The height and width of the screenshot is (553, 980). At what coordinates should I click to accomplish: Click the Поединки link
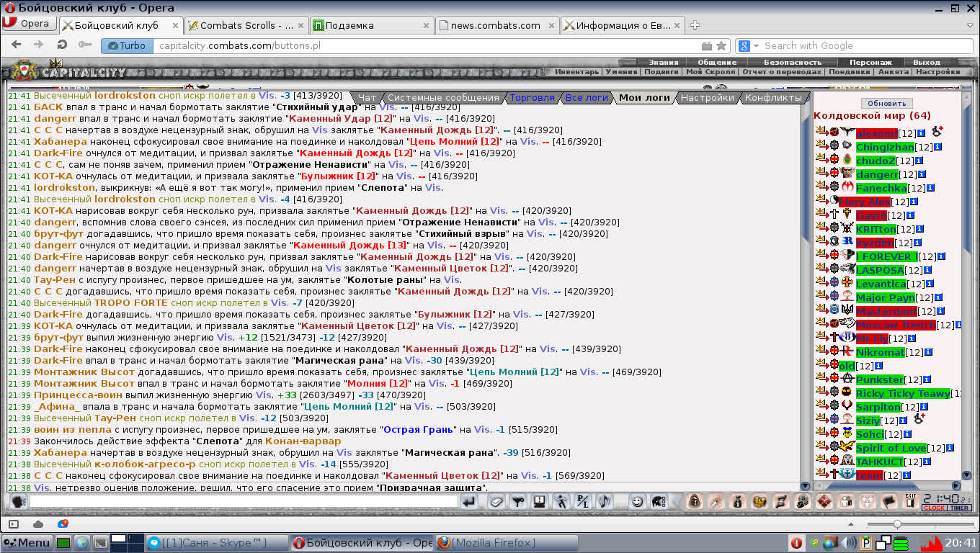849,72
